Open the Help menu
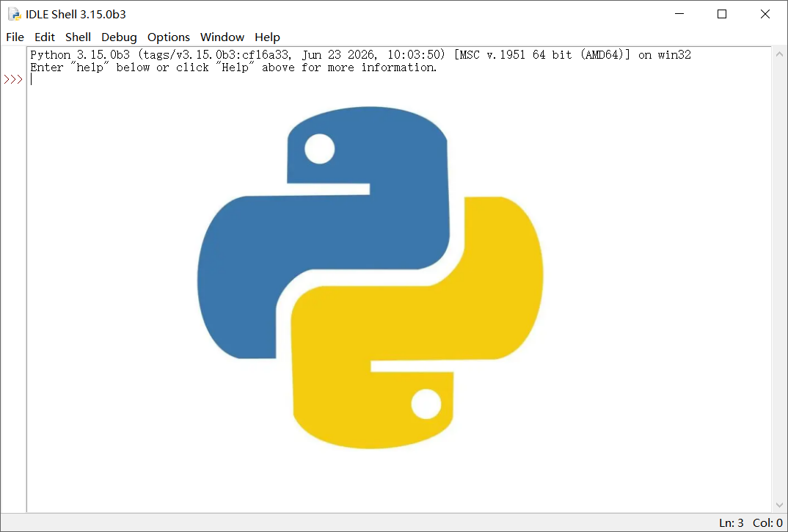 [x=267, y=37]
